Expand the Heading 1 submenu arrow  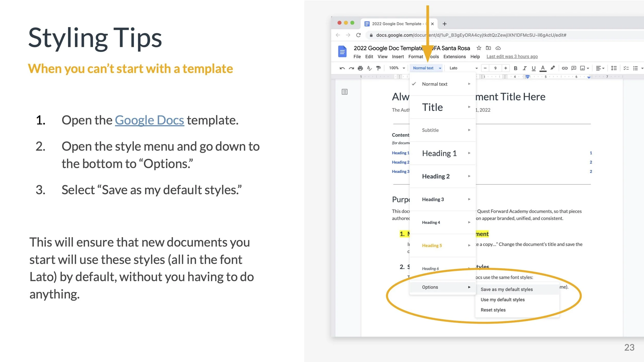pos(469,153)
